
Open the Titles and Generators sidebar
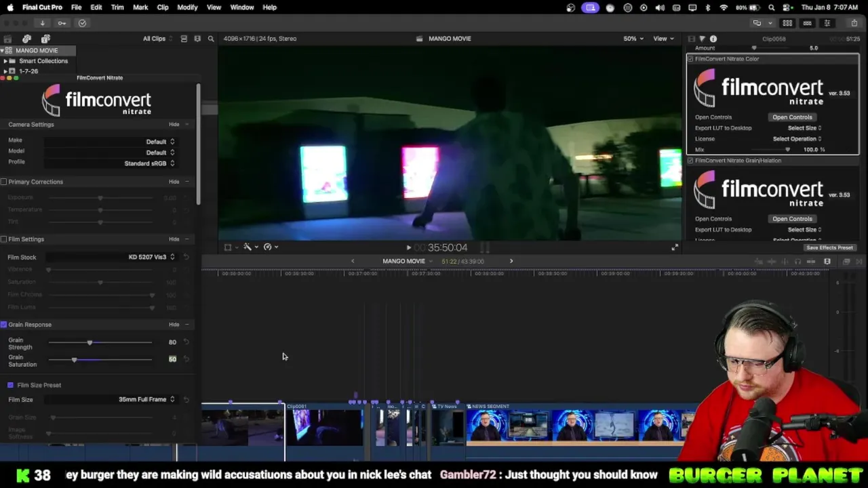[x=45, y=39]
